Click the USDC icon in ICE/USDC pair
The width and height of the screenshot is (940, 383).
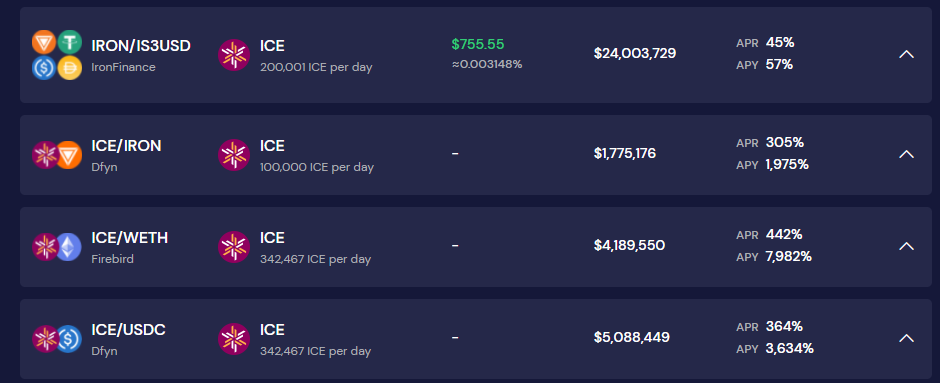[x=69, y=339]
